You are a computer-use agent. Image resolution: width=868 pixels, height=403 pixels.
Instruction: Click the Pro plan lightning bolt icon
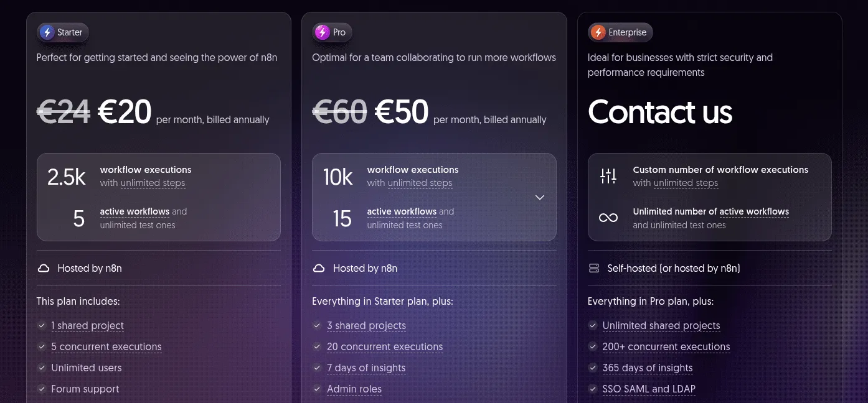(323, 32)
